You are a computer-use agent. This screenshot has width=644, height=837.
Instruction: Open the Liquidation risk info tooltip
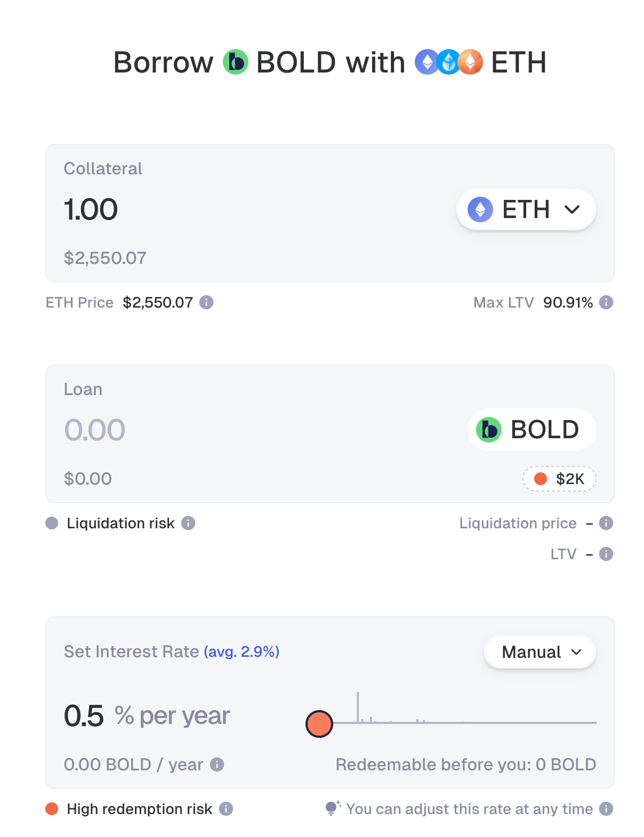tap(188, 524)
